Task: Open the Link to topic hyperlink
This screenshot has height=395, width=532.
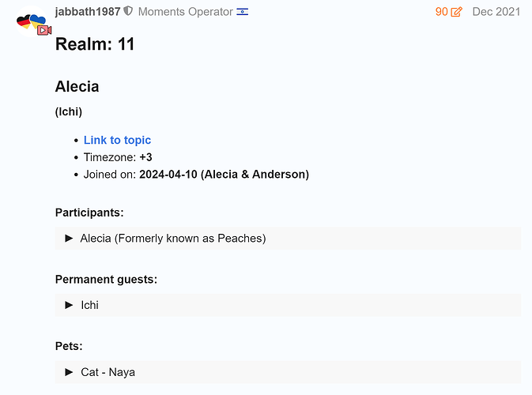Action: (117, 140)
